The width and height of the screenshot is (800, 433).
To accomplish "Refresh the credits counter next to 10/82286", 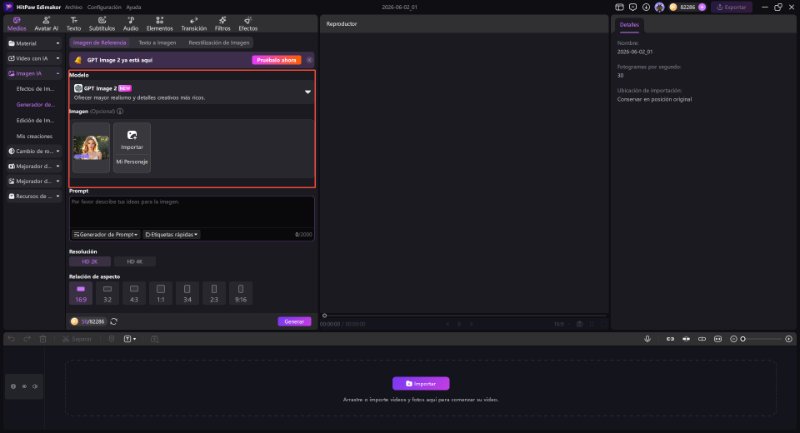I will click(114, 321).
